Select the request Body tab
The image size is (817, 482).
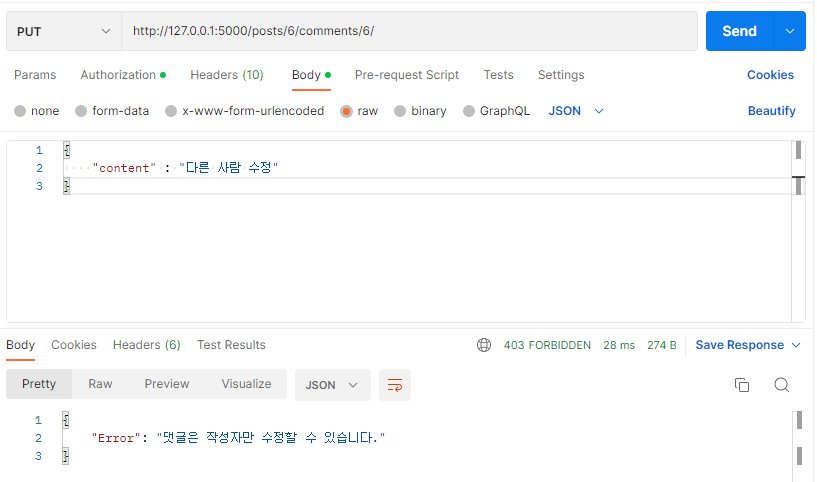[311, 75]
